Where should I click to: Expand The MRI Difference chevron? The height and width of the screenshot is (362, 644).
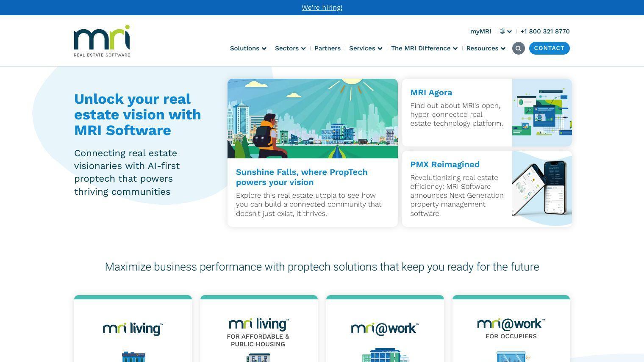click(x=455, y=49)
